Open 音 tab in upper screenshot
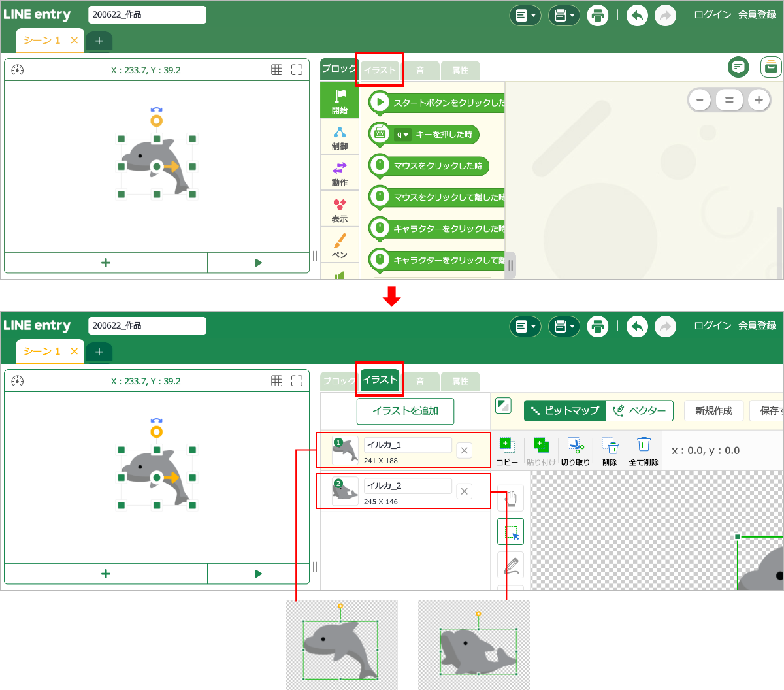 (x=420, y=70)
